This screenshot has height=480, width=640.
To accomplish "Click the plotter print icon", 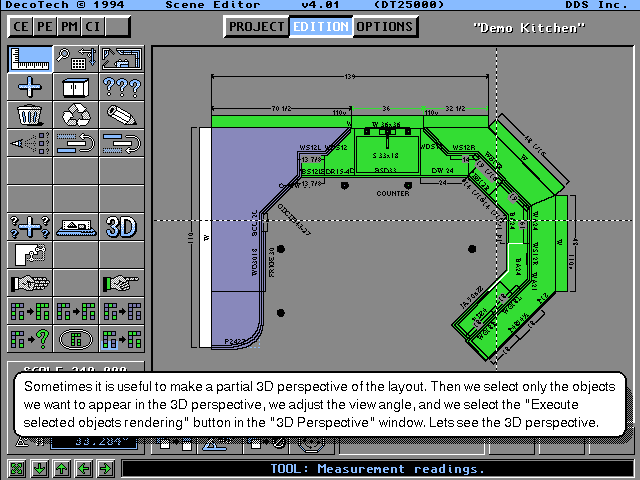I will (x=76, y=227).
